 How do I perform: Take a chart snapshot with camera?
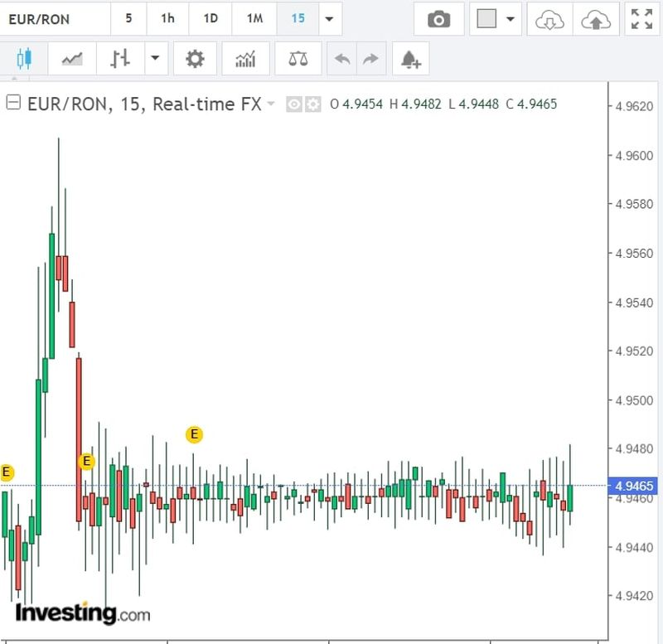point(438,19)
